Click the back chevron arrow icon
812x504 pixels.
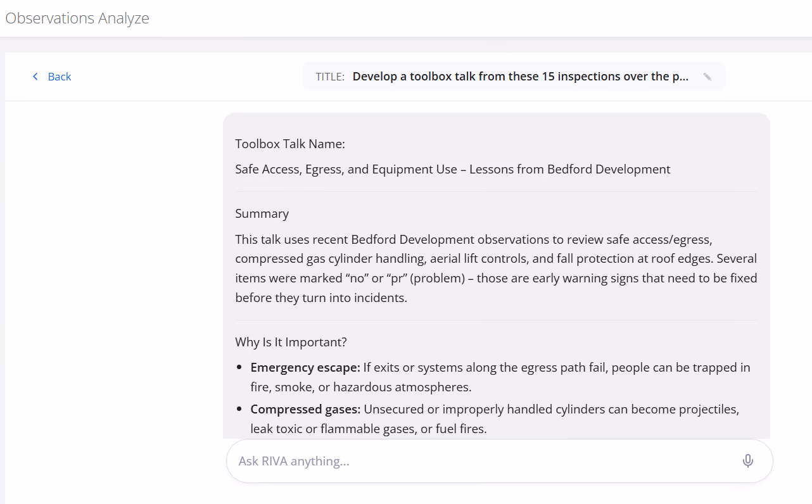35,77
